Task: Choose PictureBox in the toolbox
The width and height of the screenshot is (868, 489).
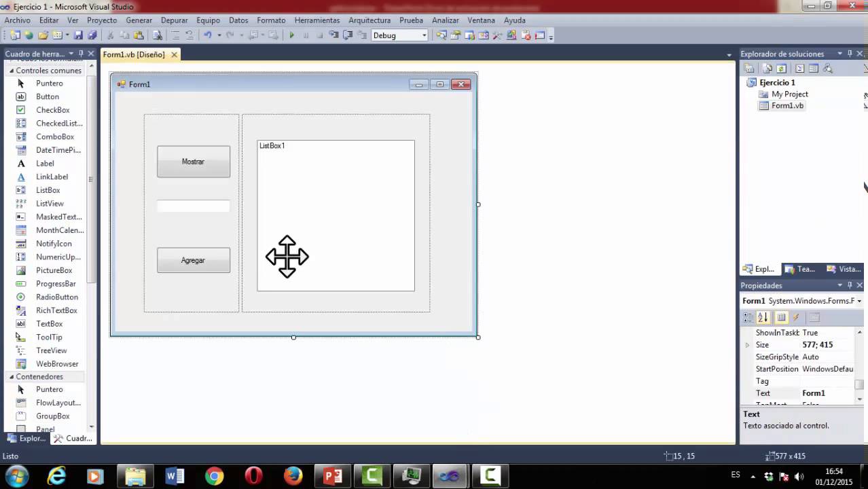Action: click(54, 270)
